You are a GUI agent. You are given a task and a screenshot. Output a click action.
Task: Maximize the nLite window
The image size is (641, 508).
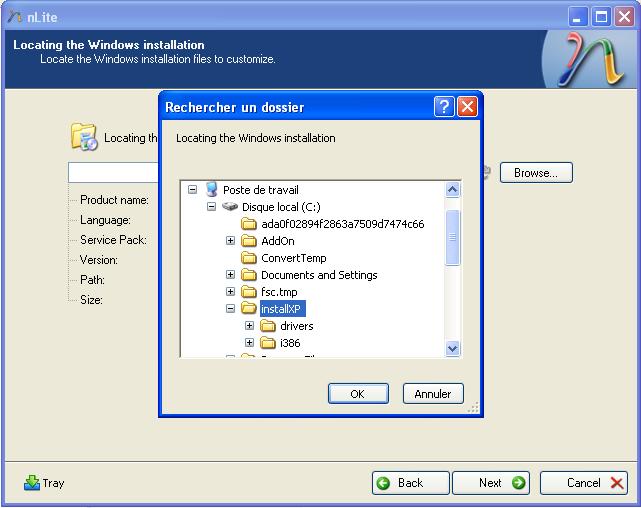click(x=601, y=17)
